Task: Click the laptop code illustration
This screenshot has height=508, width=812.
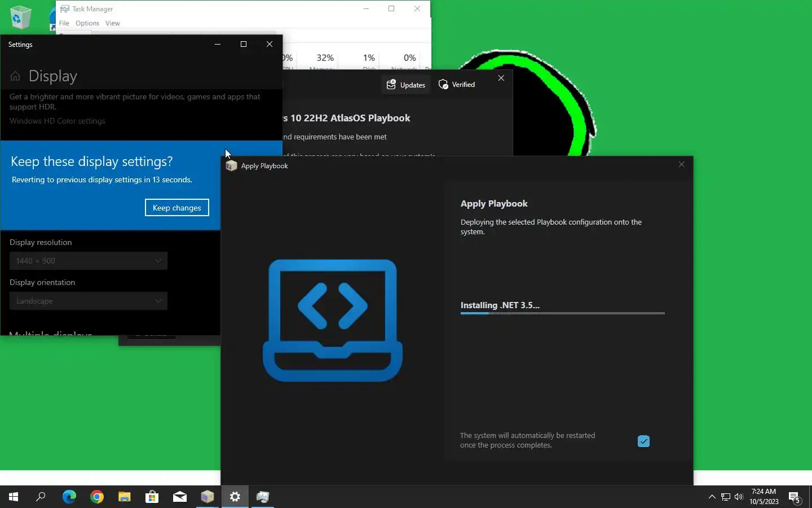Action: coord(333,320)
